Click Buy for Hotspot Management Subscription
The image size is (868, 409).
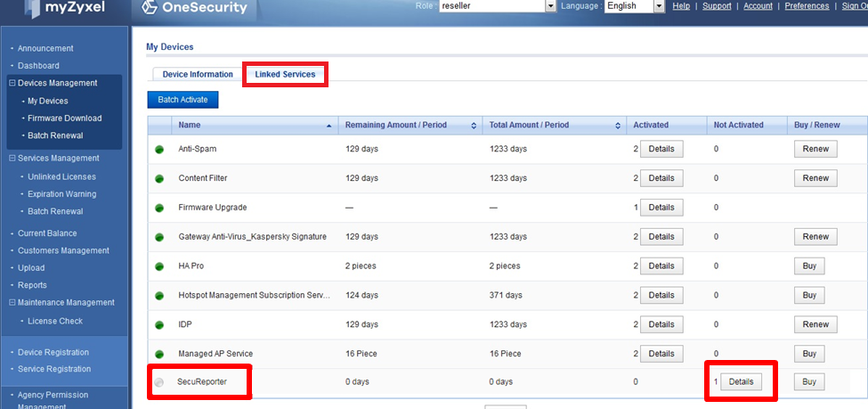click(809, 296)
